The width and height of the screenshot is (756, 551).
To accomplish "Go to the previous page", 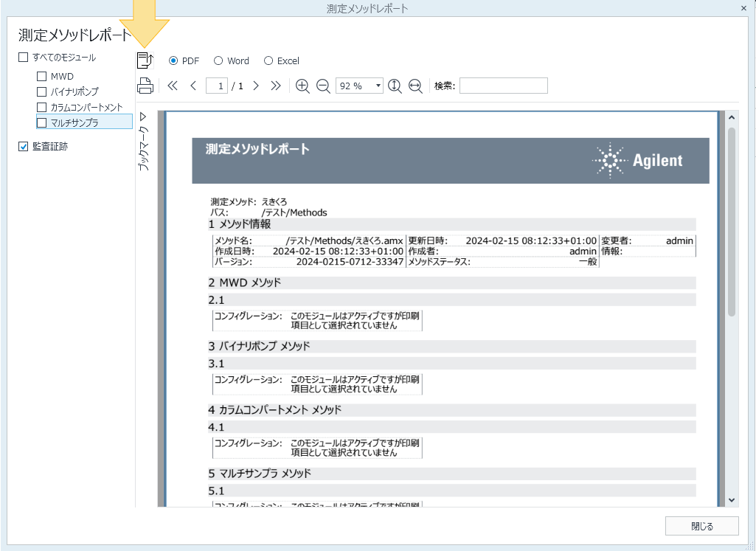I will [193, 86].
